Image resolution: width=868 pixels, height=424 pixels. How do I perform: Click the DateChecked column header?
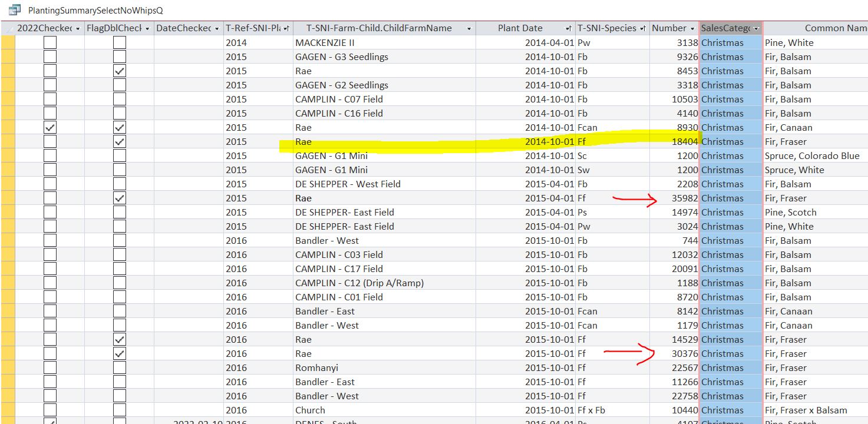189,28
